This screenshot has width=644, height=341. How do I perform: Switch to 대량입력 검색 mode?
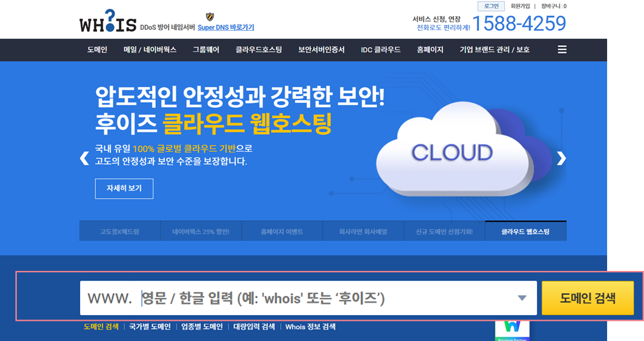[x=254, y=327]
